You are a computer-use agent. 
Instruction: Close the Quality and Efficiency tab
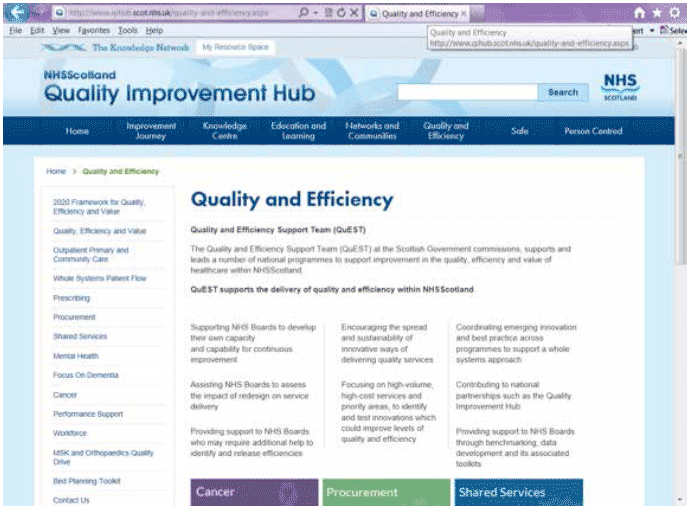464,14
